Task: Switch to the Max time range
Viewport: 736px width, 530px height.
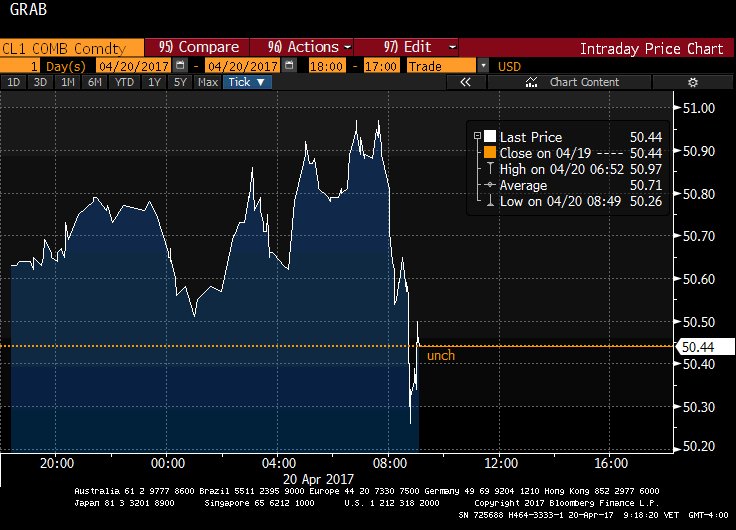Action: 208,82
